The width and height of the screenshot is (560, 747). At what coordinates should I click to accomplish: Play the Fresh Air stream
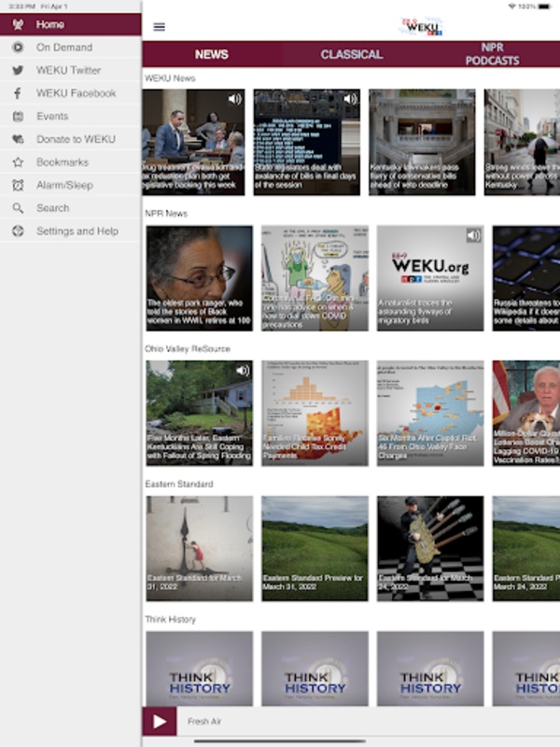tap(160, 721)
